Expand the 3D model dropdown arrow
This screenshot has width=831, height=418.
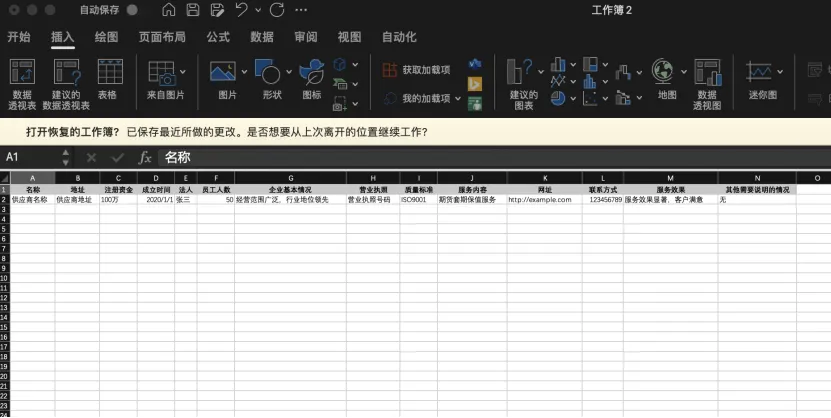coord(355,65)
